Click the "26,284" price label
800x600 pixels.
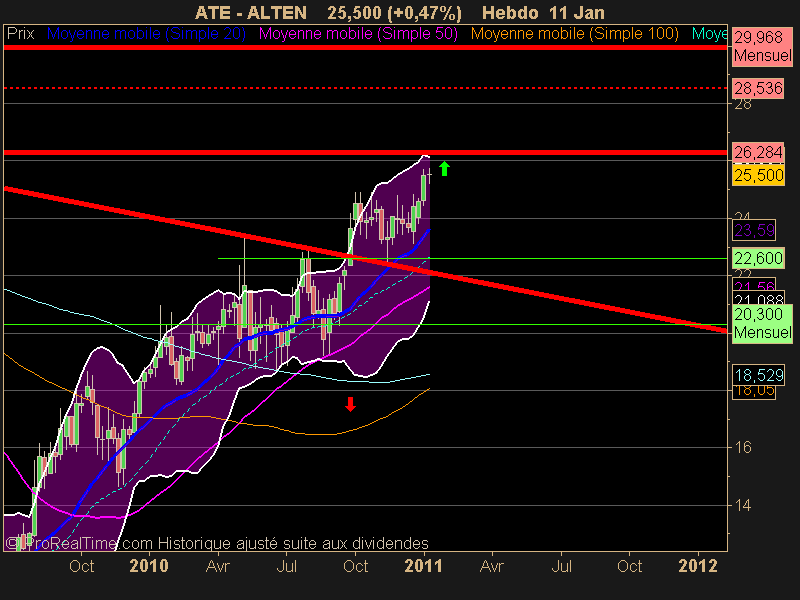[x=758, y=152]
